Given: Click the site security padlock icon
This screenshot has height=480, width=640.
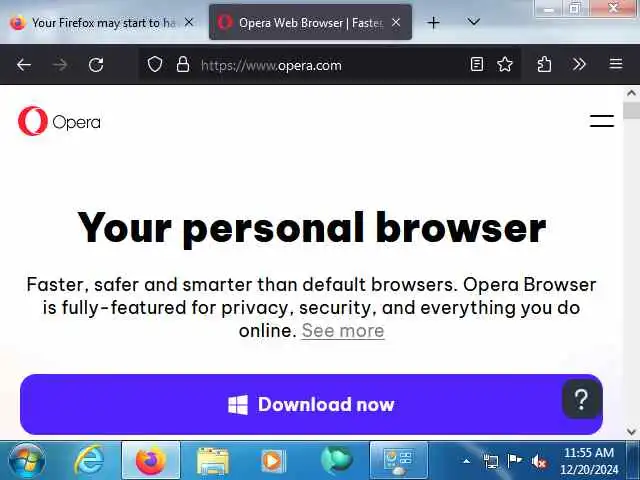Looking at the screenshot, I should pos(183,64).
